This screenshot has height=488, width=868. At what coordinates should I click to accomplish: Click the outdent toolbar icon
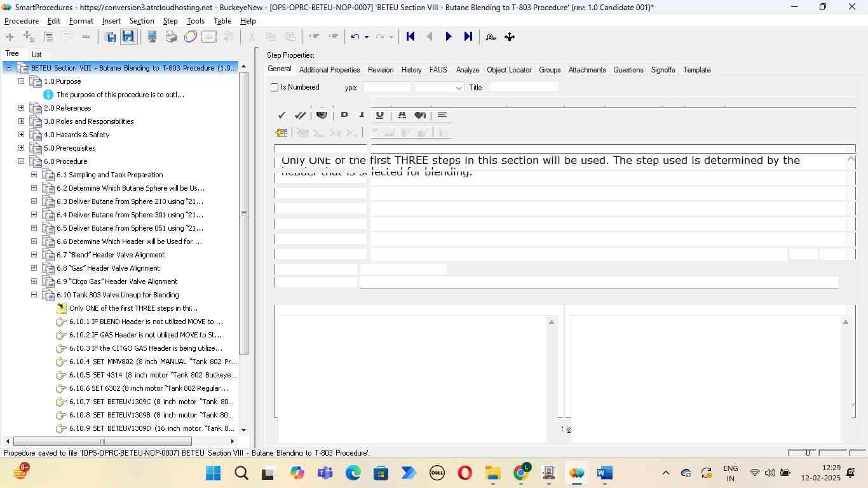pyautogui.click(x=313, y=37)
